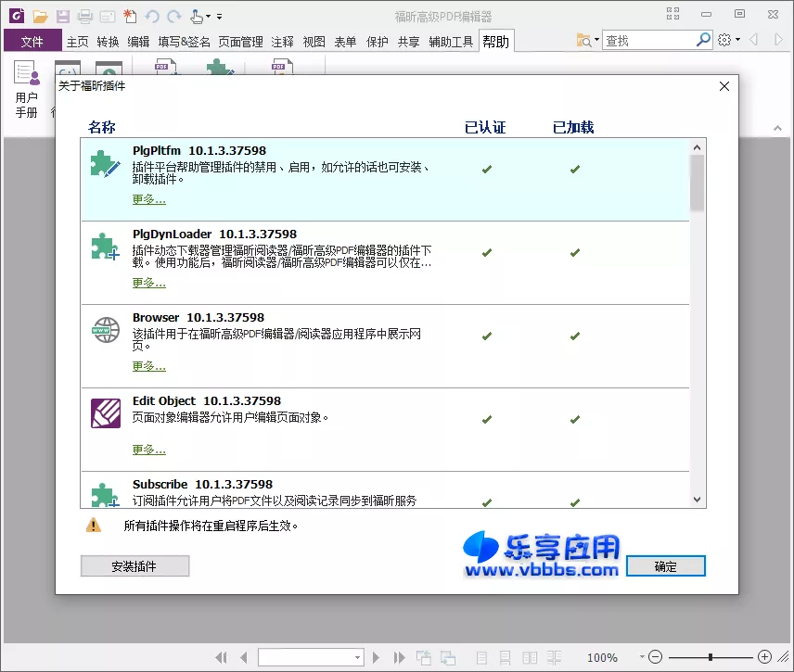794x672 pixels.
Task: Expand the gear options dropdown arrow
Action: (737, 40)
